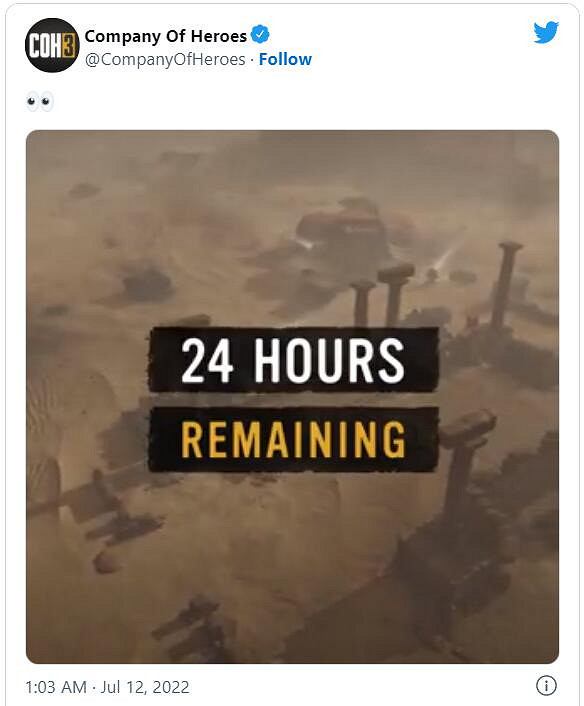Click the left eye emoji
Viewport: 584px width, 706px height.
click(32, 102)
